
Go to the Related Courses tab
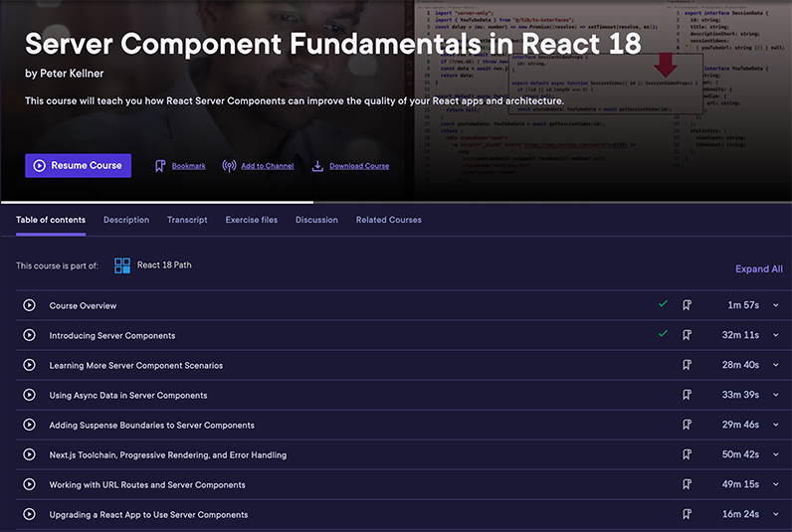click(x=388, y=220)
